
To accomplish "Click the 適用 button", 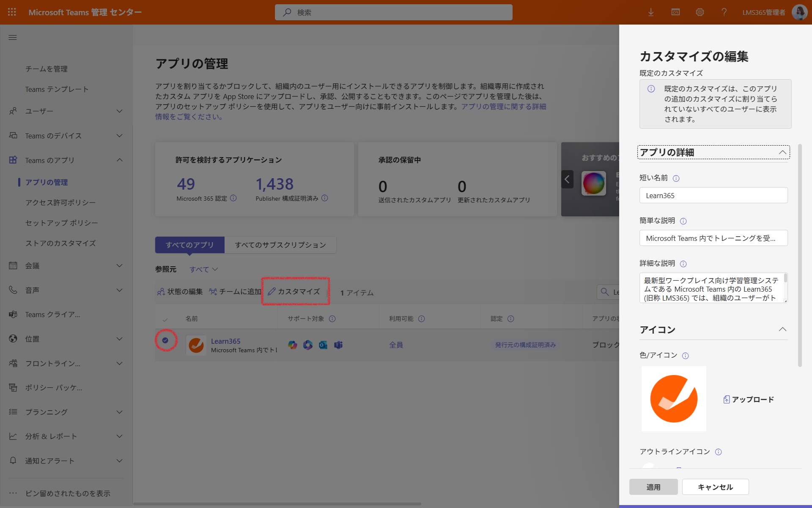I will click(653, 487).
